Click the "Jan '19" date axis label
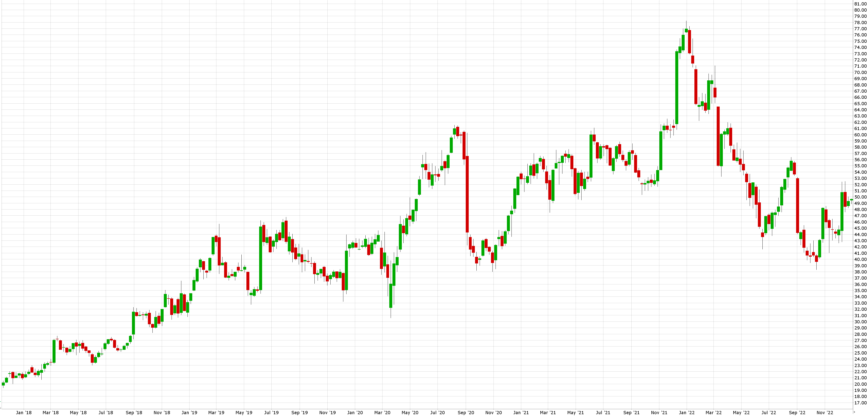 [x=189, y=413]
